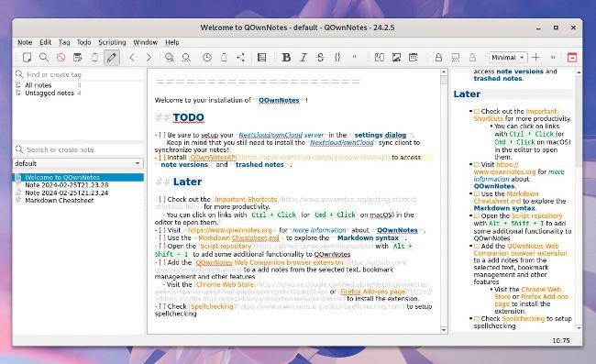Image resolution: width=596 pixels, height=364 pixels.
Task: Apply italic formatting icon
Action: pyautogui.click(x=303, y=58)
